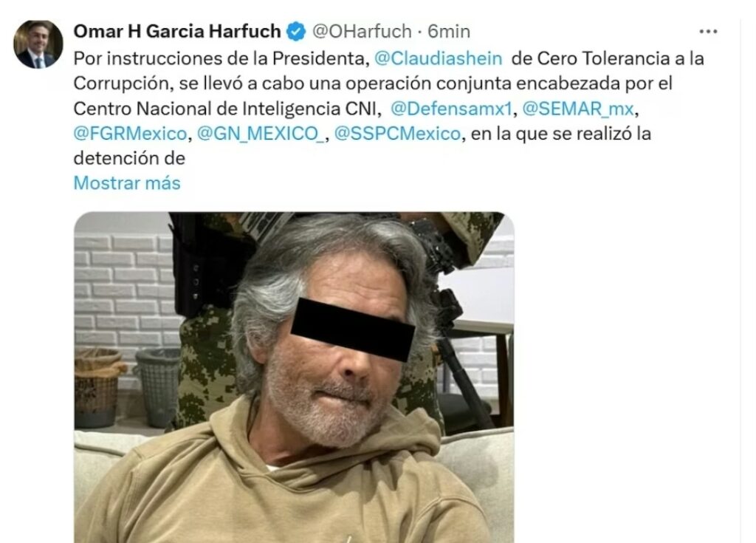756x543 pixels.
Task: Visit the @SEMAR_mx mentioned account
Action: 578,109
